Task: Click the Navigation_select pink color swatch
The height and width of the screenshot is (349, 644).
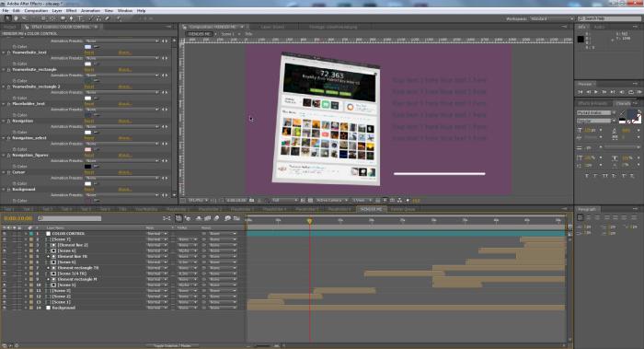Action: coord(88,149)
